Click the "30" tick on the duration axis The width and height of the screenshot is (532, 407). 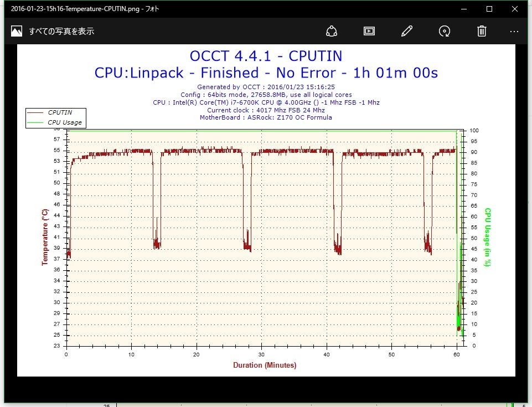pos(261,355)
